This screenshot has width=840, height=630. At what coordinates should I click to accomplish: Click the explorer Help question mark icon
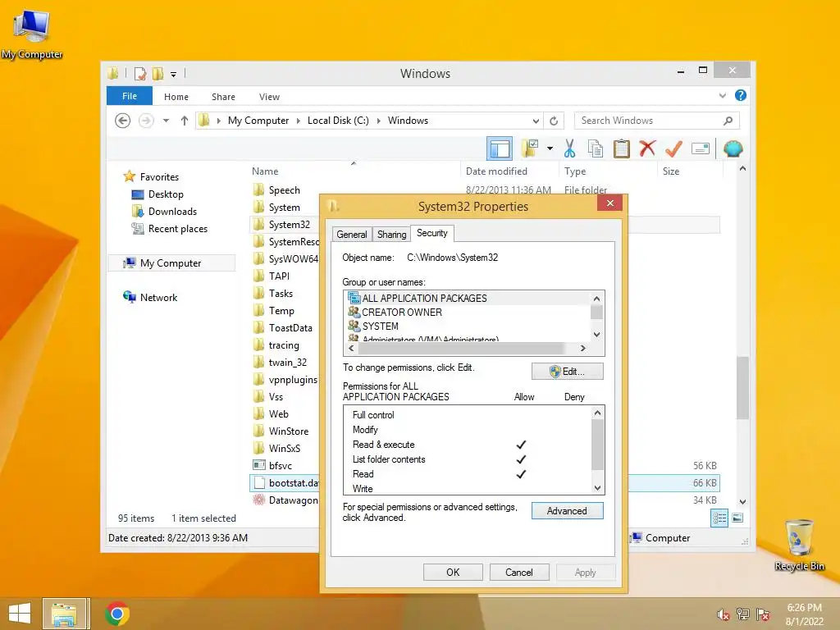pos(741,95)
